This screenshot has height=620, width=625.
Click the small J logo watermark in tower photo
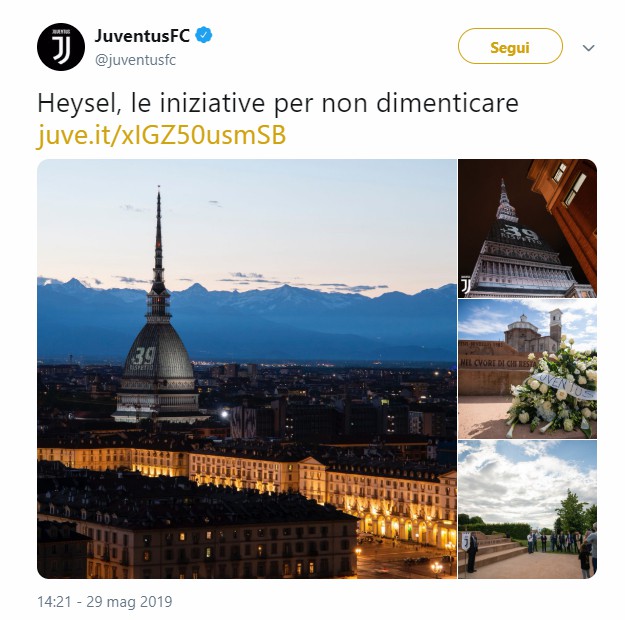pos(465,284)
